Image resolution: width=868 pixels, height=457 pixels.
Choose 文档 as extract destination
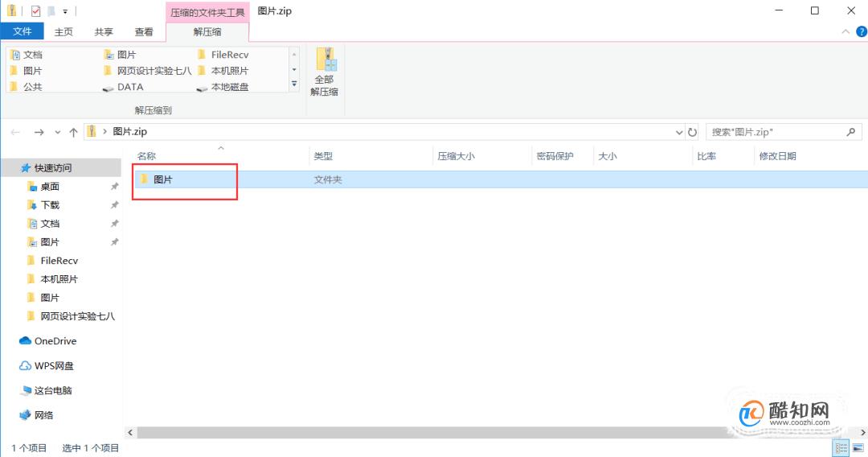tap(27, 54)
